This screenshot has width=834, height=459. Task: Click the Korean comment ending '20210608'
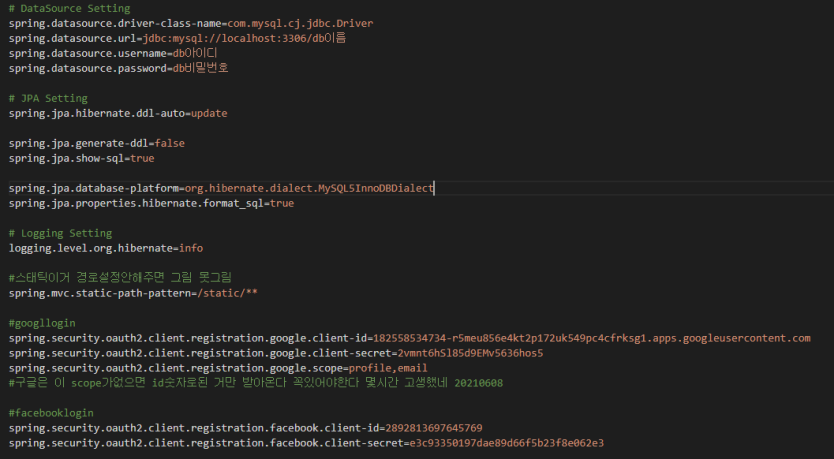click(x=256, y=383)
